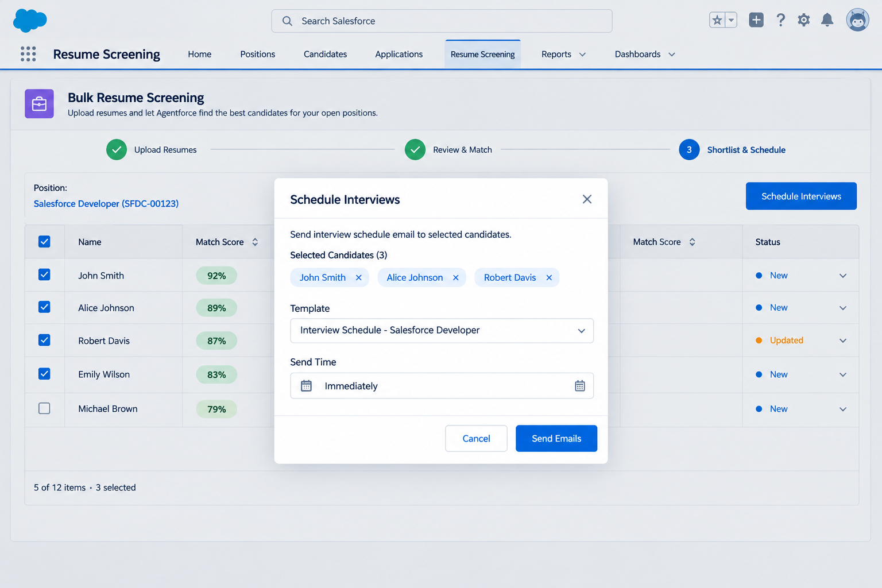The width and height of the screenshot is (882, 588).
Task: Remove Alice Johnson from selected candidates
Action: click(x=456, y=277)
